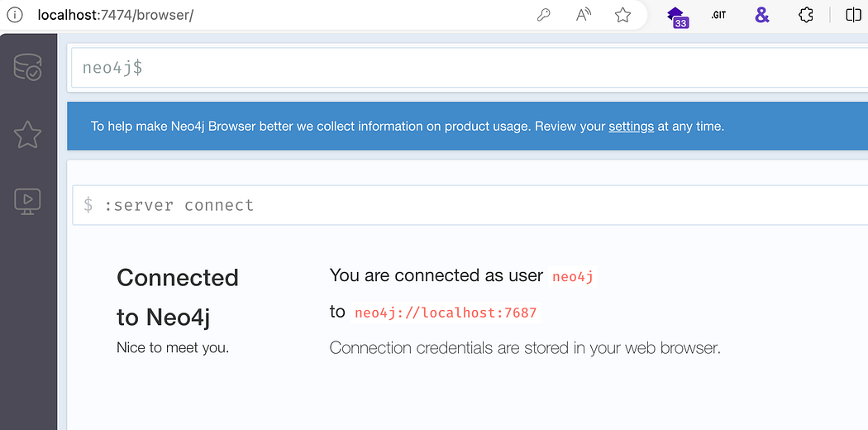Open the settings link in blue banner
The width and height of the screenshot is (868, 430).
click(631, 127)
